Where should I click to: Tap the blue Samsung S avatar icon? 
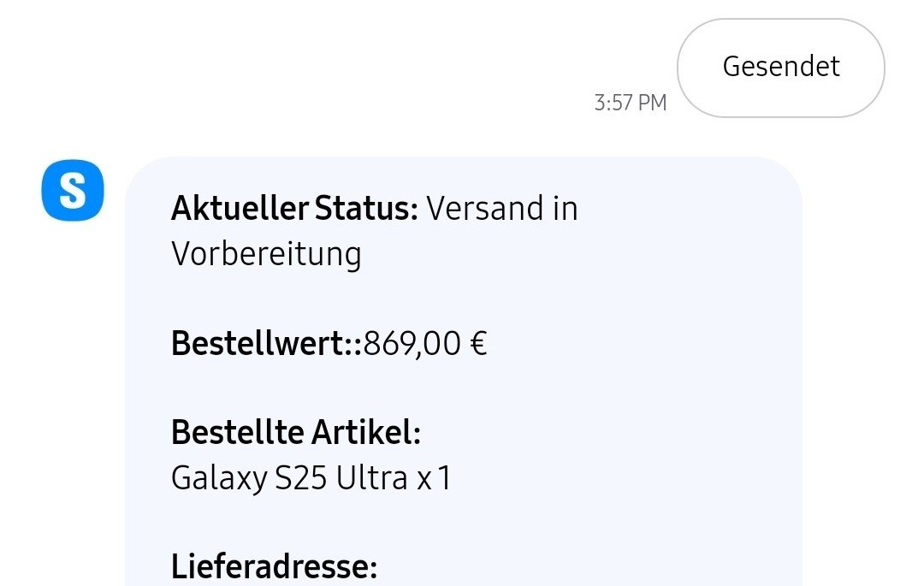click(x=73, y=191)
